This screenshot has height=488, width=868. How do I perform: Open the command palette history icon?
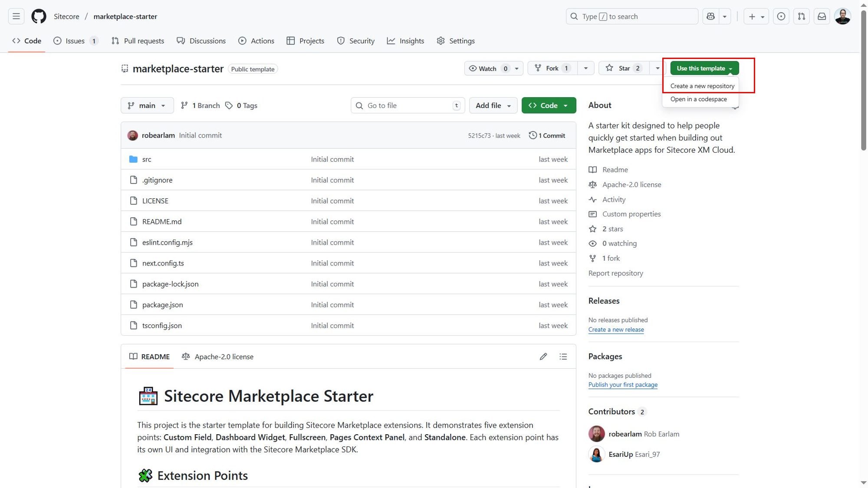tap(781, 16)
